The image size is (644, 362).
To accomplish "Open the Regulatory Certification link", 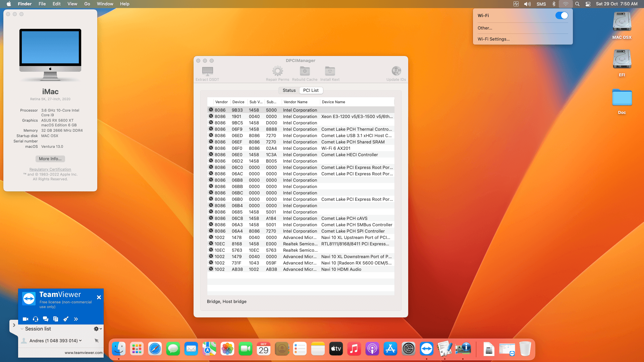I will 50,169.
